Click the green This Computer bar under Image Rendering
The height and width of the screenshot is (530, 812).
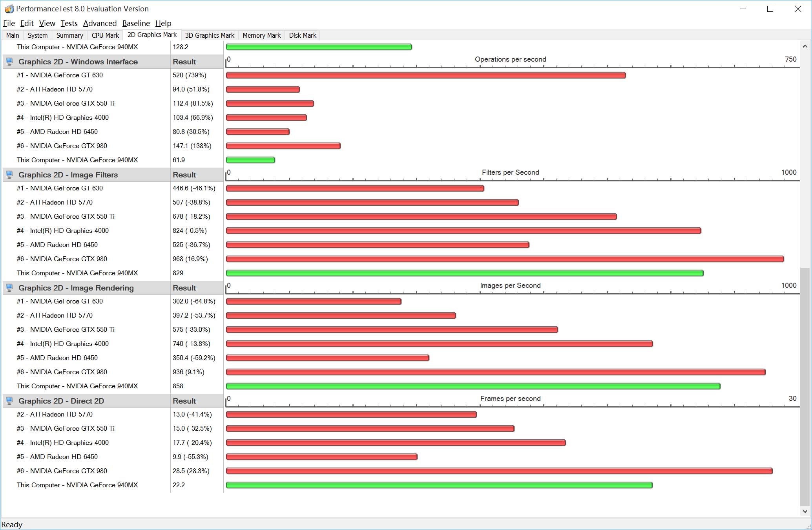click(x=473, y=386)
